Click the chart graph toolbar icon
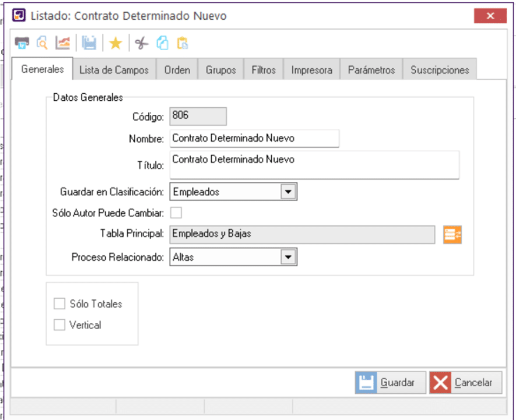This screenshot has width=516, height=420. 62,43
